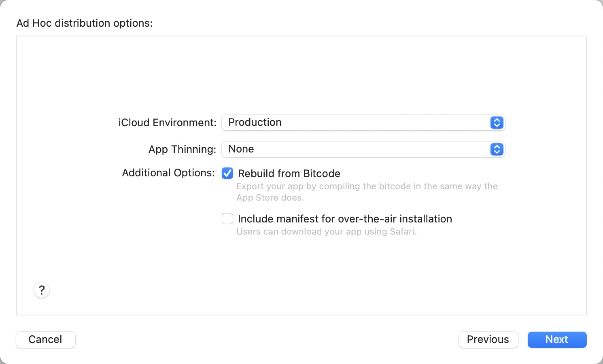
Task: Click the "Ad Hoc distribution options:" heading
Action: (x=85, y=23)
